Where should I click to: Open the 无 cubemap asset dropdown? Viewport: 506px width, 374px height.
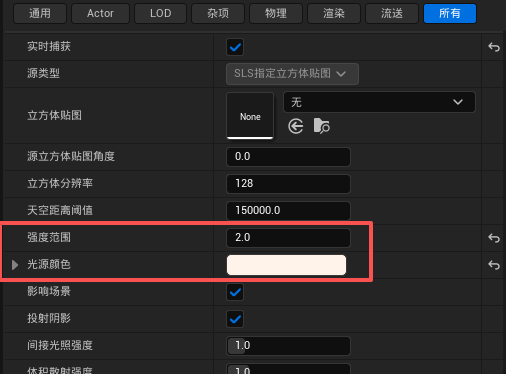379,102
